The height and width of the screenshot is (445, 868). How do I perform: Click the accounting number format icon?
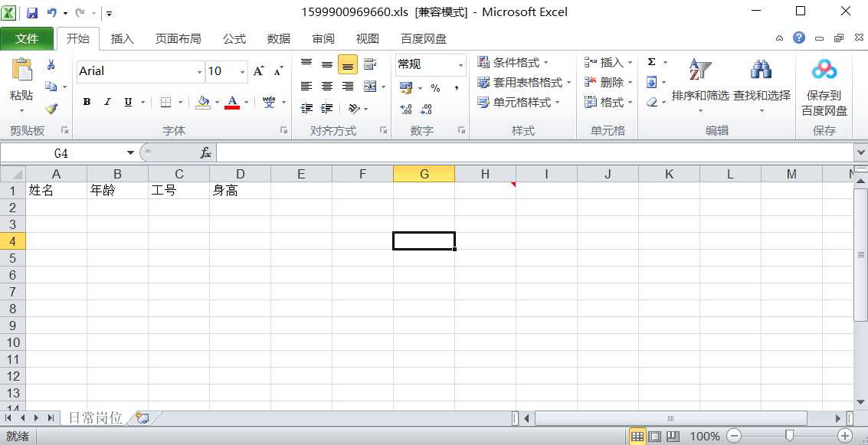click(406, 88)
